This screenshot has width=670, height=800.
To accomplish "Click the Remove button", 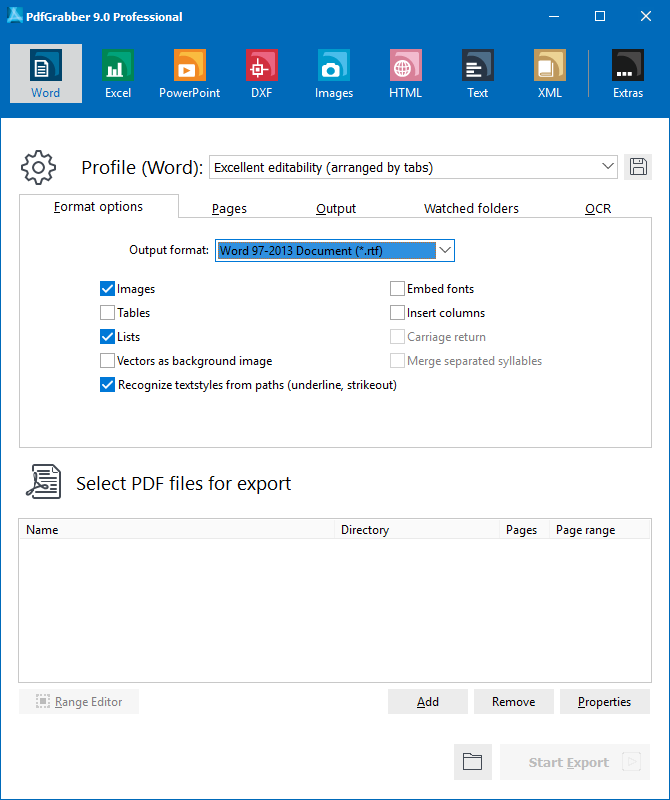I will pyautogui.click(x=513, y=702).
